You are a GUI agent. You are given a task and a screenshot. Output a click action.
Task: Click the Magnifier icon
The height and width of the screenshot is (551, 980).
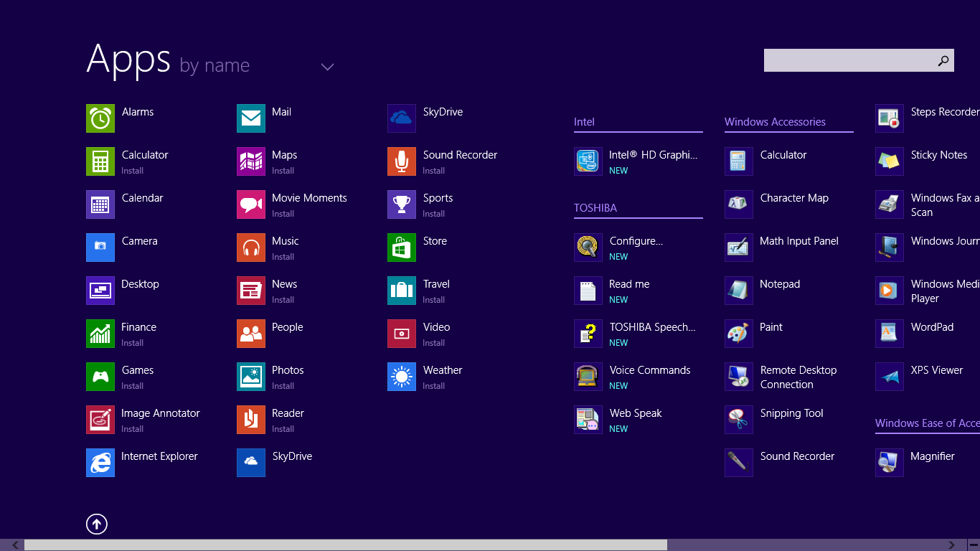pyautogui.click(x=890, y=463)
